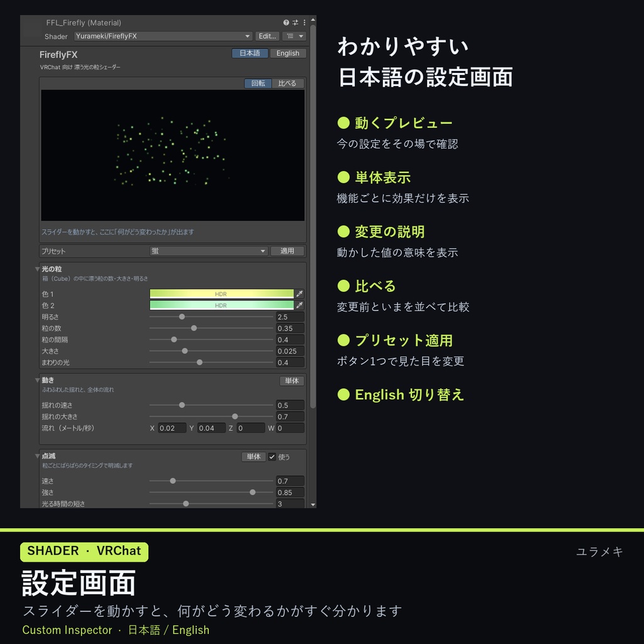
Task: Click the 揺れの大きさ slider handle
Action: (x=235, y=416)
